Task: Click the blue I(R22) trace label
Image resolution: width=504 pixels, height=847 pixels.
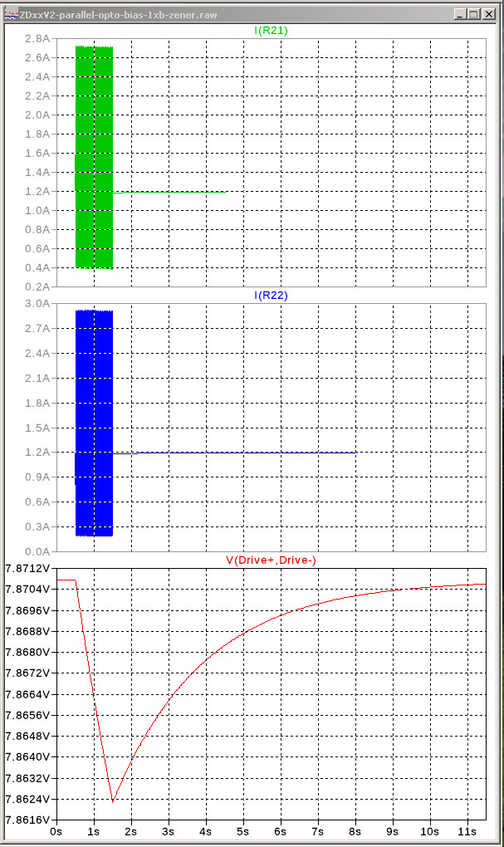Action: pos(271,296)
